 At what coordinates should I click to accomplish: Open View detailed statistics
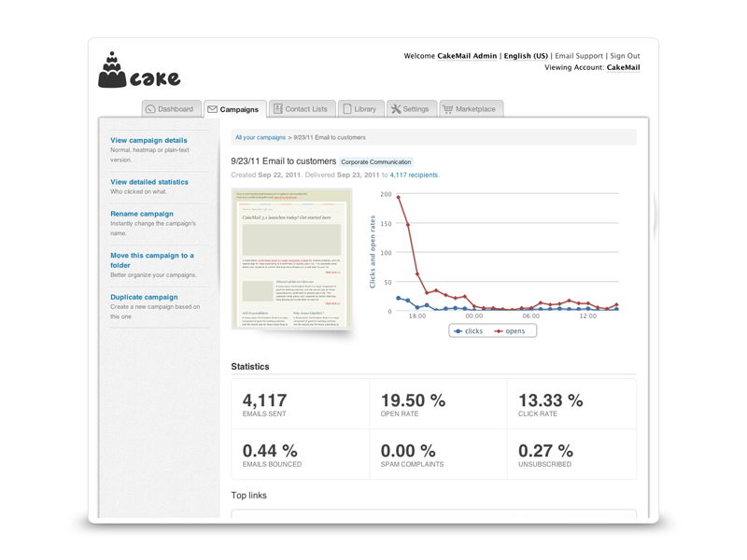[x=149, y=182]
